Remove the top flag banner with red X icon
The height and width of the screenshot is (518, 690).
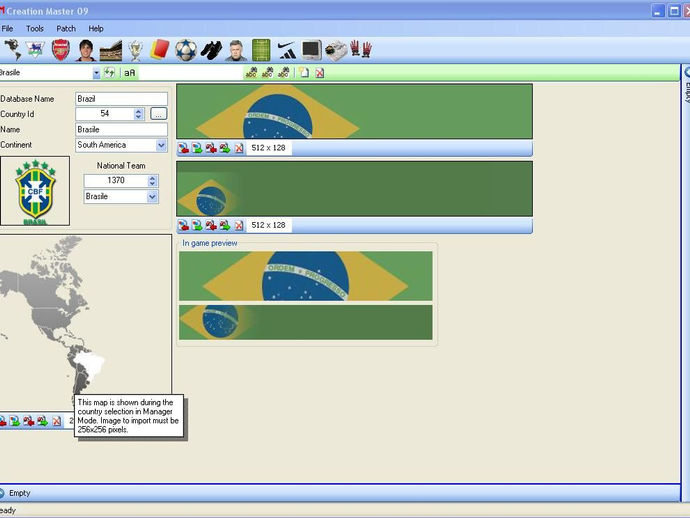pyautogui.click(x=239, y=148)
